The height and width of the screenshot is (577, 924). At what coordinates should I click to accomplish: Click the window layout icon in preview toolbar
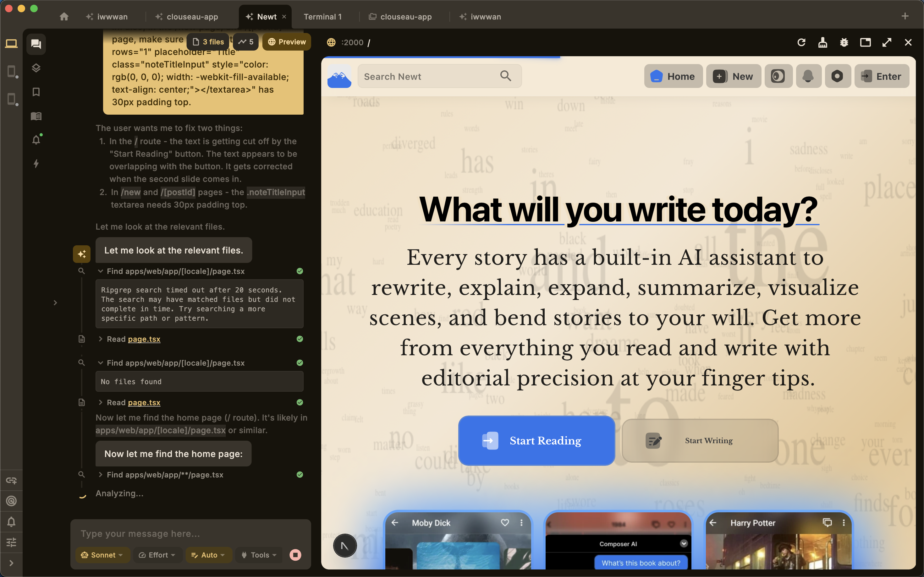pos(866,42)
